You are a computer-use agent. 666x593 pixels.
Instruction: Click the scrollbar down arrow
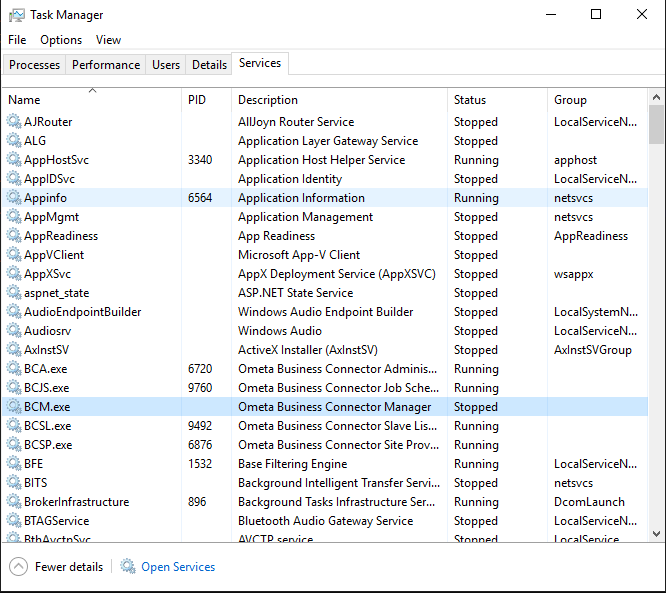tap(656, 534)
